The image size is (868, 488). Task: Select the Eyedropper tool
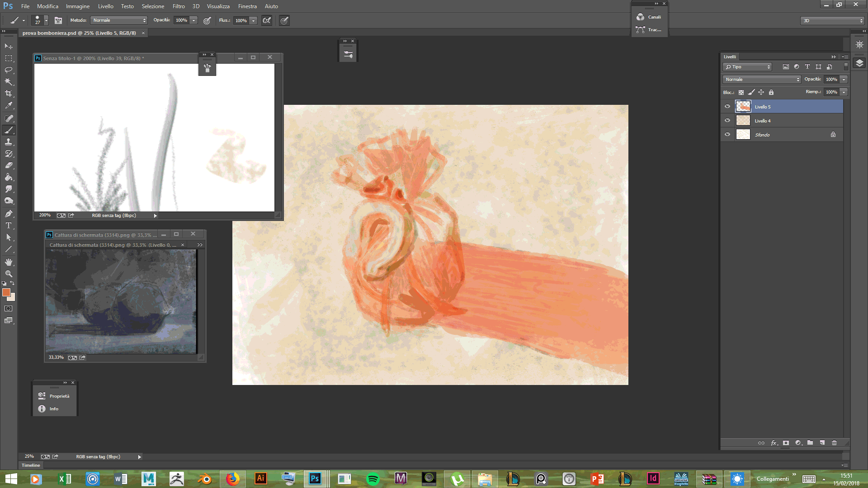click(x=9, y=105)
